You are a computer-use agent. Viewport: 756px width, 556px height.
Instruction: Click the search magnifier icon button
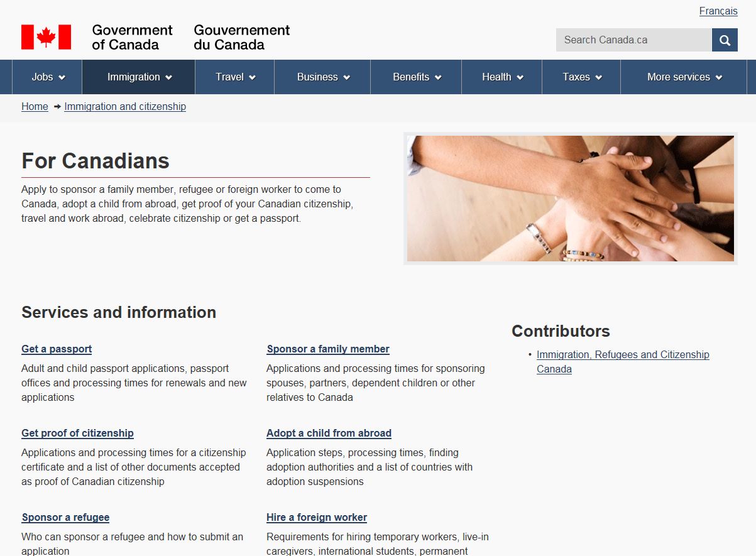(x=725, y=40)
